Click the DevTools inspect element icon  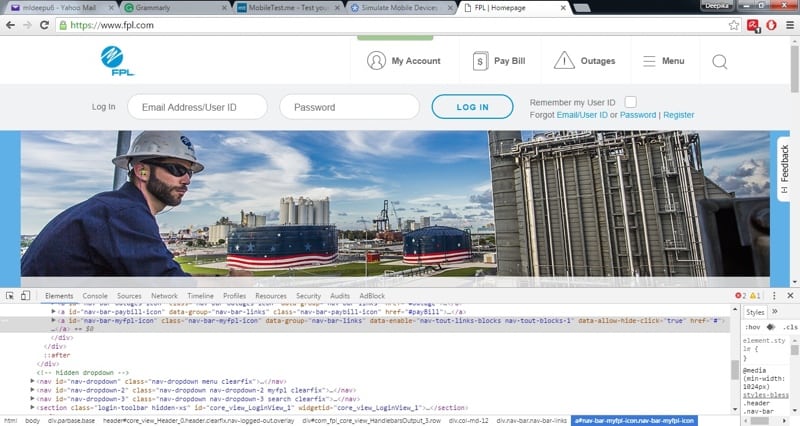click(x=10, y=296)
